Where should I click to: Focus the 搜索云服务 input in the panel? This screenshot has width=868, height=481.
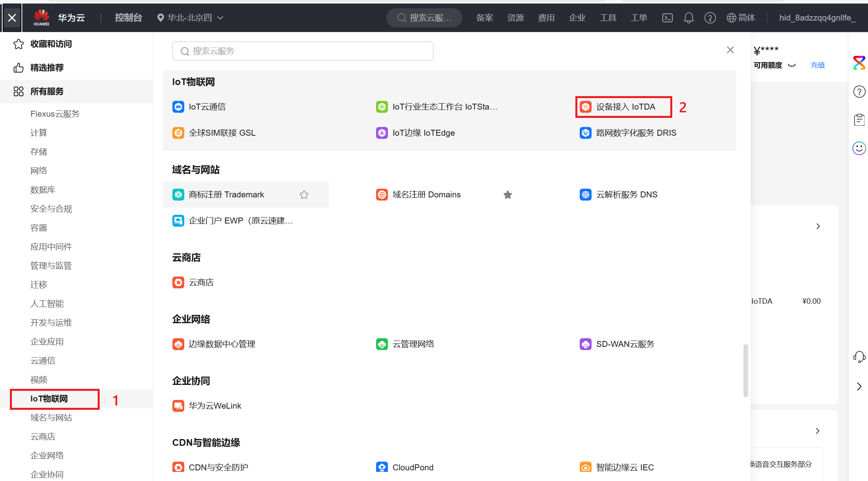click(x=303, y=51)
